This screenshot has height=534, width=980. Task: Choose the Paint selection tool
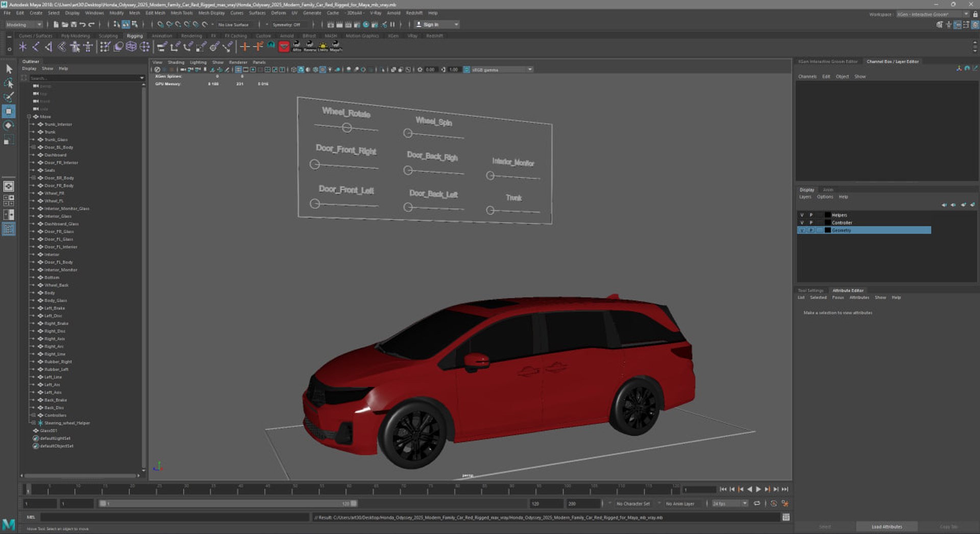(x=9, y=97)
